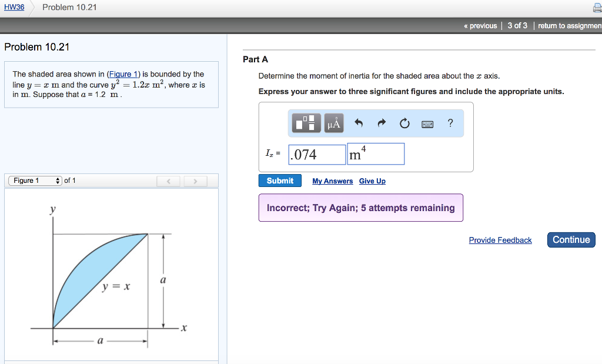602x364 pixels.
Task: Click the undo arrow in the answer toolbar
Action: [x=358, y=123]
